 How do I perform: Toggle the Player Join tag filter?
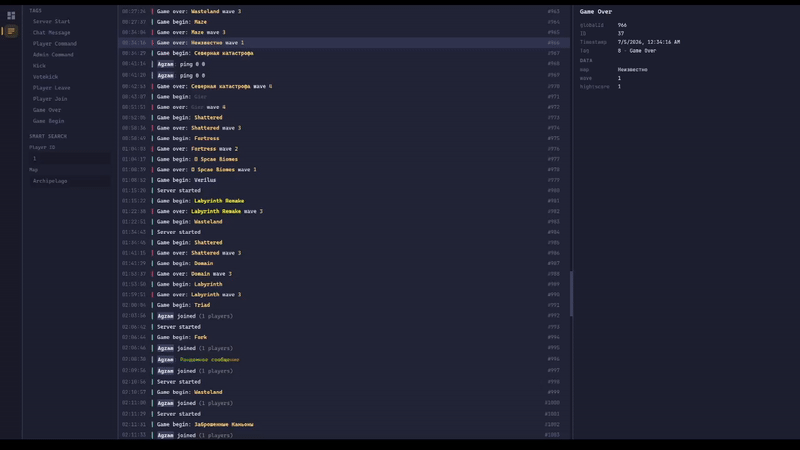(50, 99)
